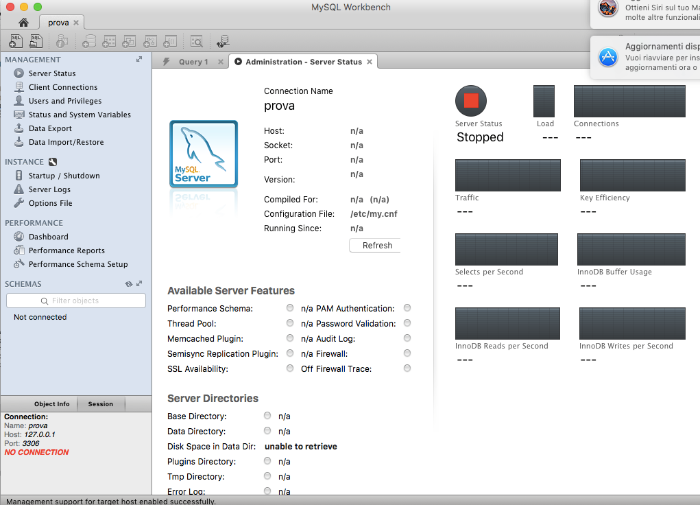Open Client Connections
Screen dimensions: 700x505
(62, 87)
